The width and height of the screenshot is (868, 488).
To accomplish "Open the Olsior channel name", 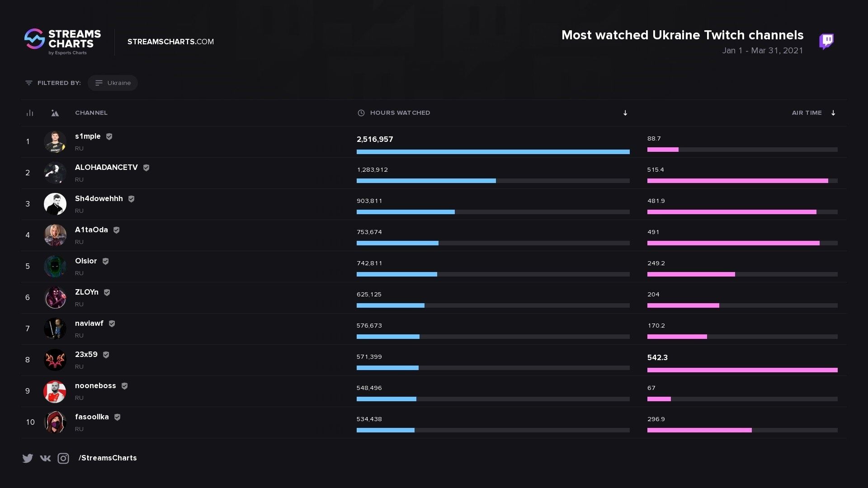I will 86,261.
